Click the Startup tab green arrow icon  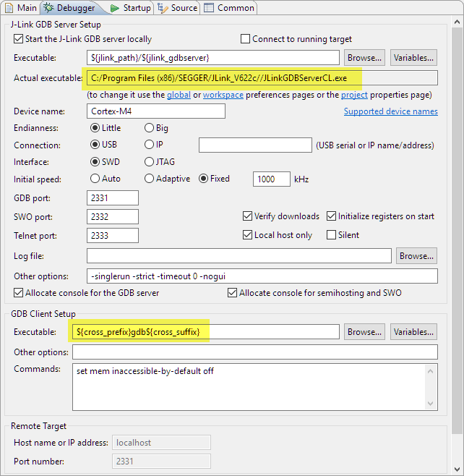click(115, 8)
